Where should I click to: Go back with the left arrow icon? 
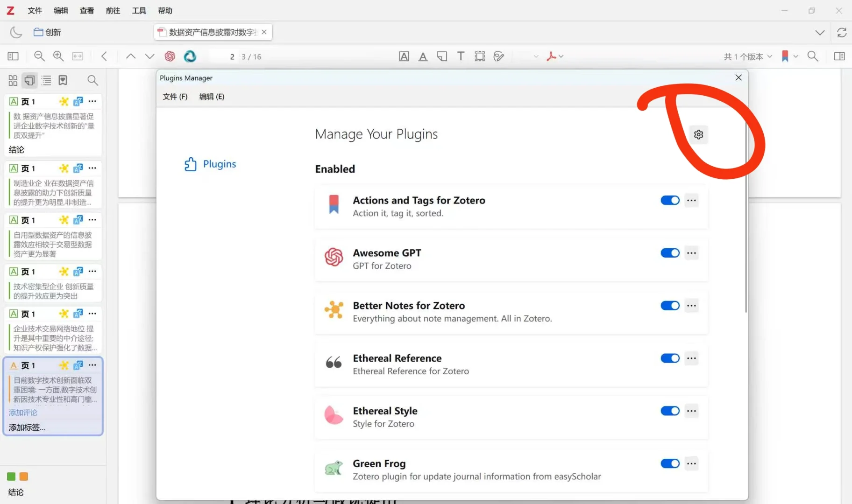[104, 56]
